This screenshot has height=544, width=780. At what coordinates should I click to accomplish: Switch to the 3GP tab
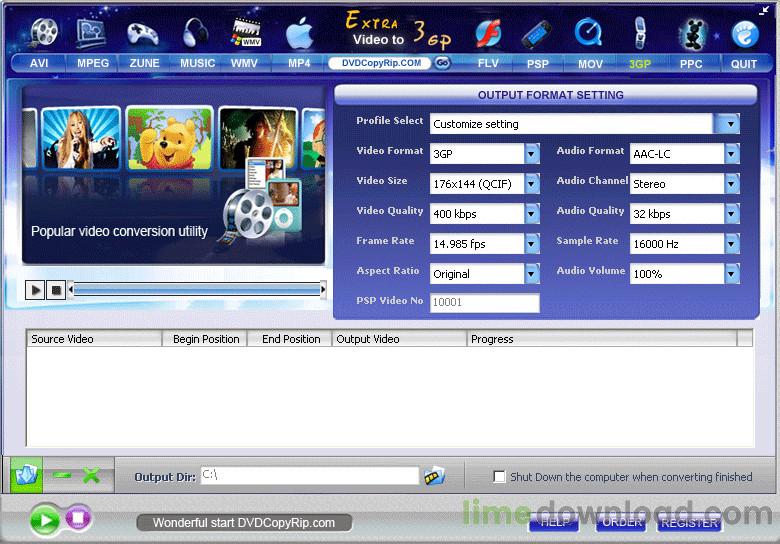(x=640, y=64)
